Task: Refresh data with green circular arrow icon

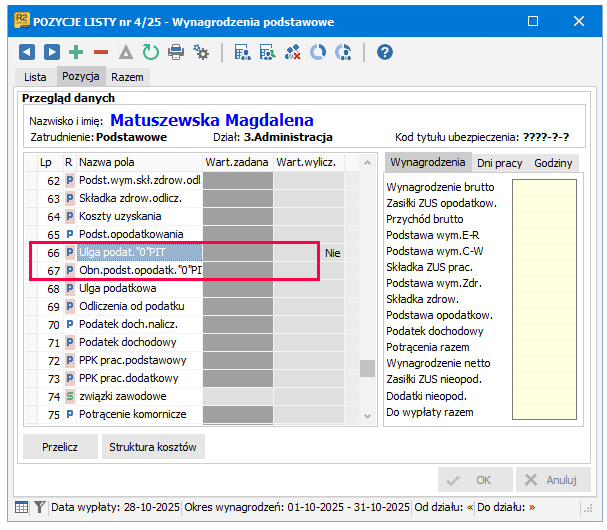Action: click(x=151, y=52)
